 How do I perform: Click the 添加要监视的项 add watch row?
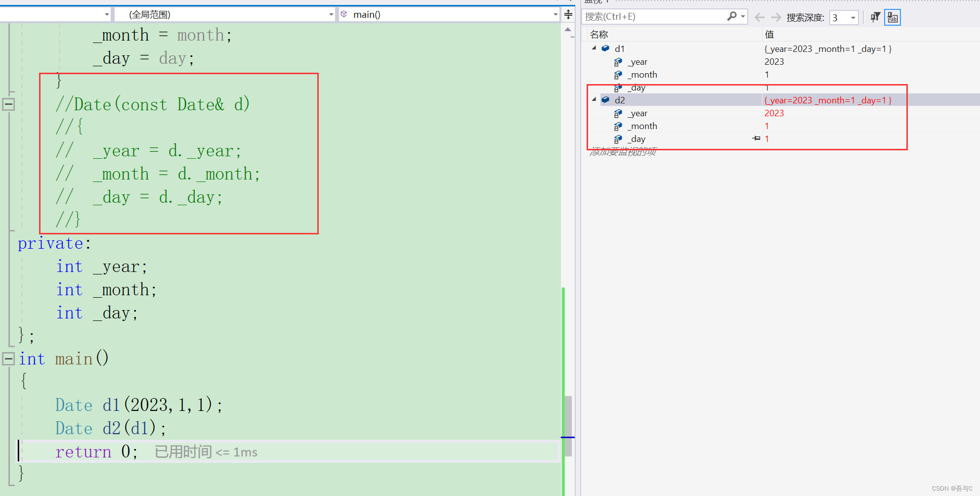coord(623,151)
